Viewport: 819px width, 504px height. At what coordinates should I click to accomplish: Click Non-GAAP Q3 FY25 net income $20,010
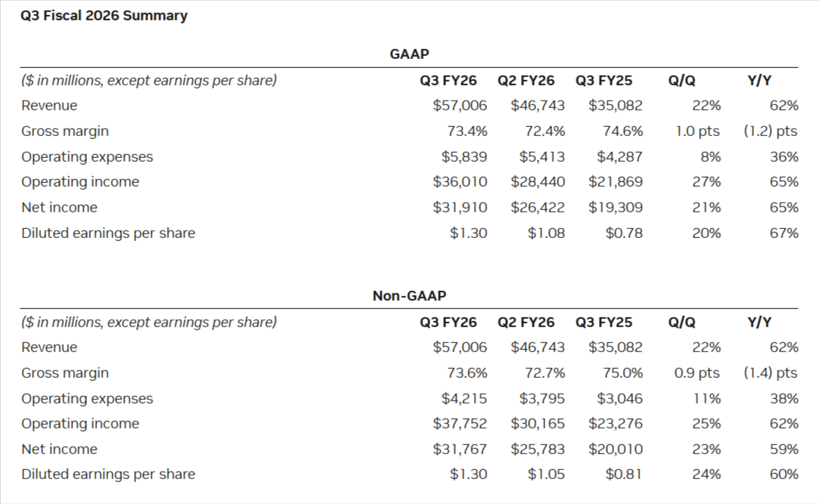click(x=616, y=449)
